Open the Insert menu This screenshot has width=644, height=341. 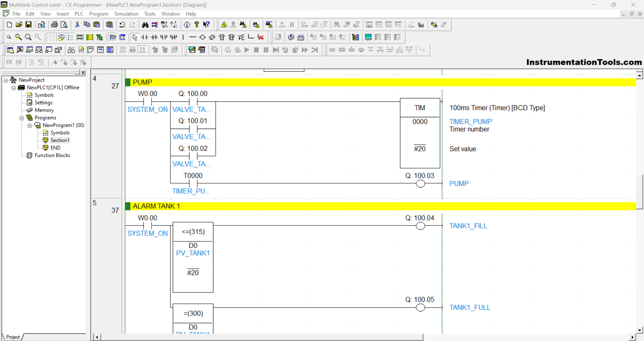click(62, 14)
